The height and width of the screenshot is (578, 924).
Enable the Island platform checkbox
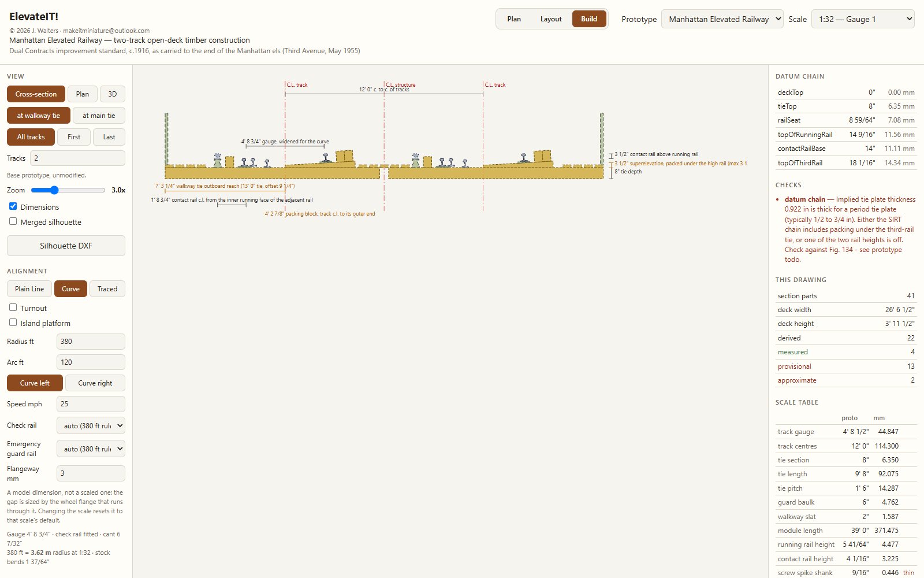13,323
